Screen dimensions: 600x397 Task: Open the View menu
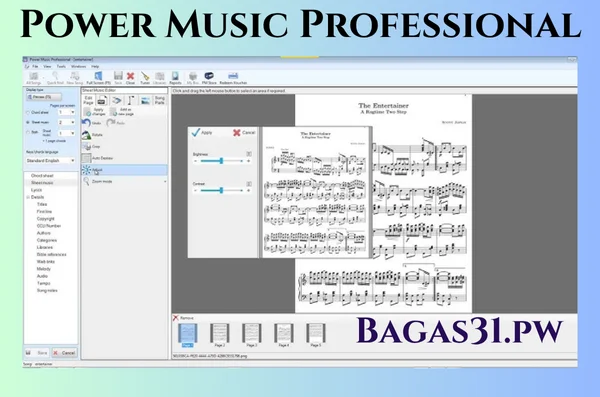click(47, 67)
